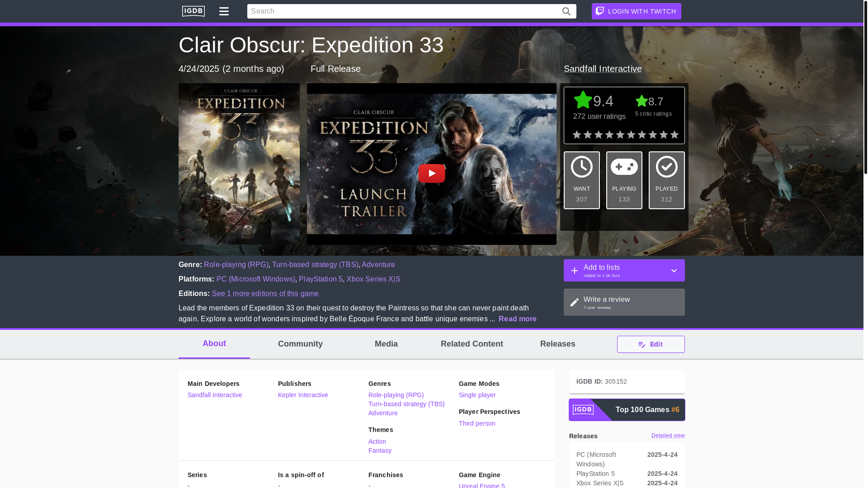Click Adventure in Genres section

click(x=383, y=413)
